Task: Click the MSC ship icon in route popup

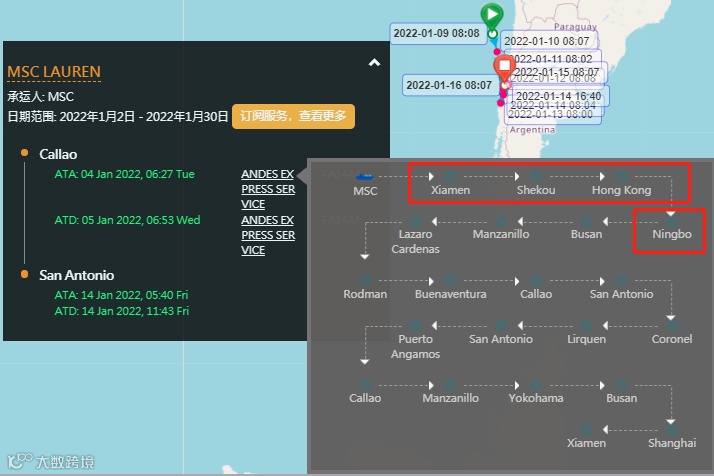Action: pyautogui.click(x=365, y=177)
